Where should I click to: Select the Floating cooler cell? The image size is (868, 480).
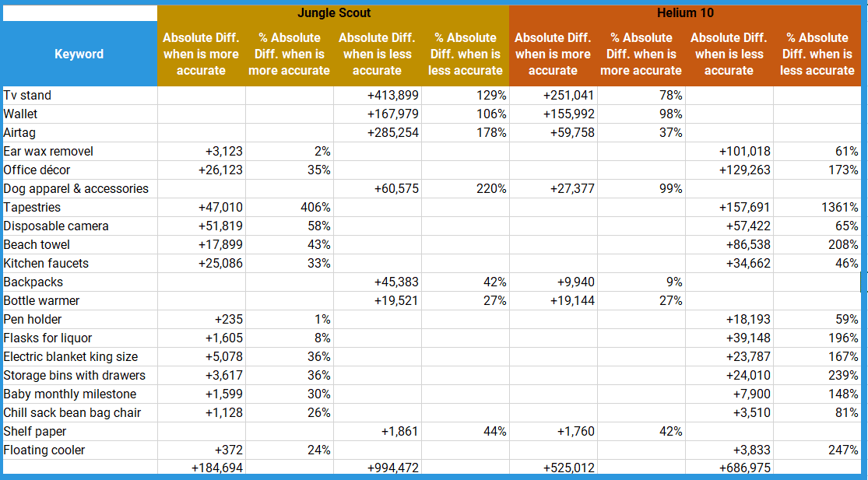tap(79, 450)
